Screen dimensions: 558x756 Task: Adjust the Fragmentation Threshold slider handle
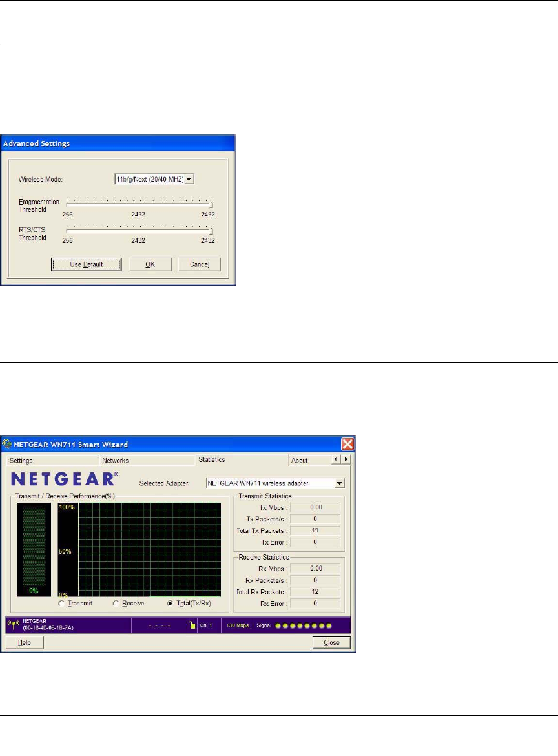[x=211, y=204]
